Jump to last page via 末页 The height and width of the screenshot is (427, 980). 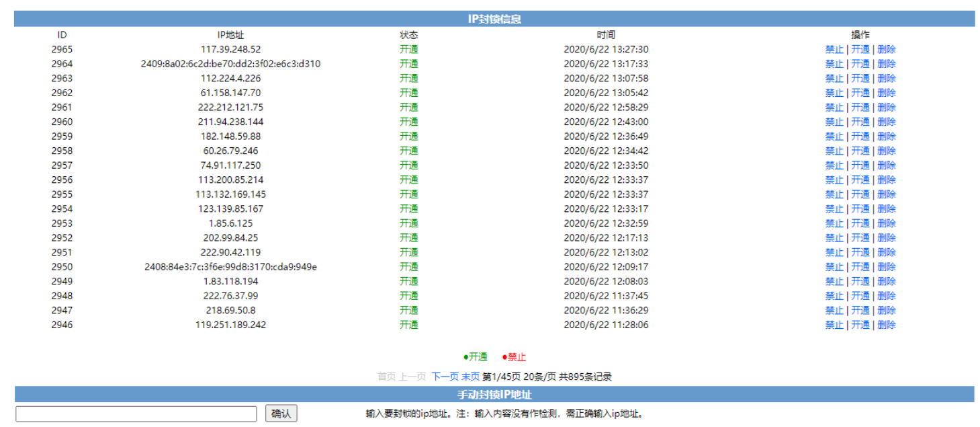470,377
